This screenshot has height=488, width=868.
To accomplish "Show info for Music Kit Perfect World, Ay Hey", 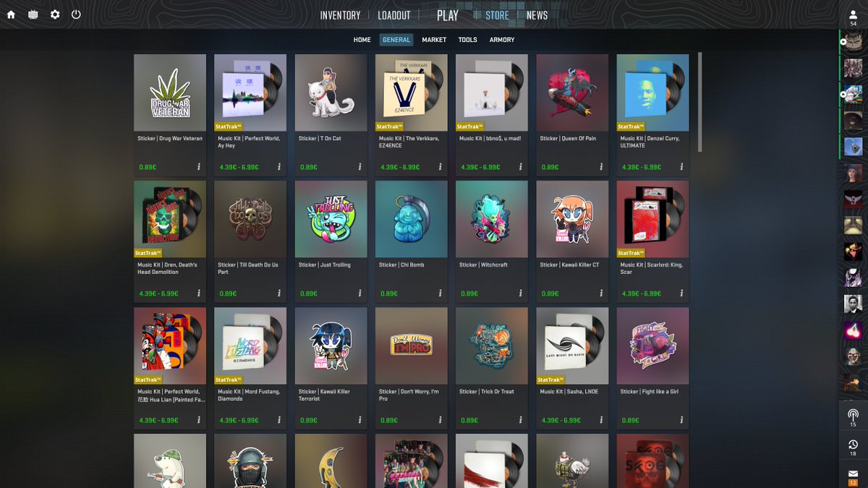I will pyautogui.click(x=279, y=167).
